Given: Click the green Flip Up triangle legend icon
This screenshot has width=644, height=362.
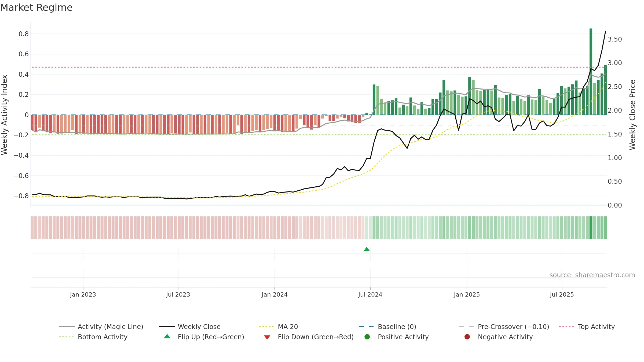Looking at the screenshot, I should 167,336.
